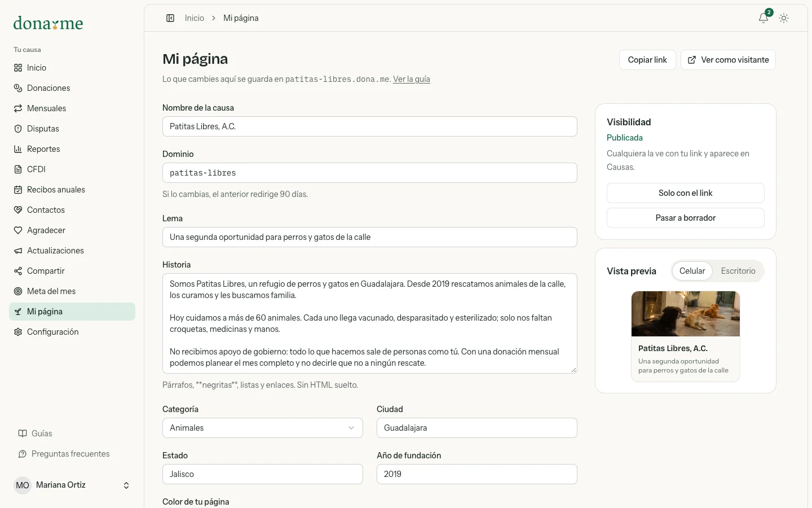This screenshot has height=508, width=812.
Task: Open Mensuales section
Action: pyautogui.click(x=72, y=108)
